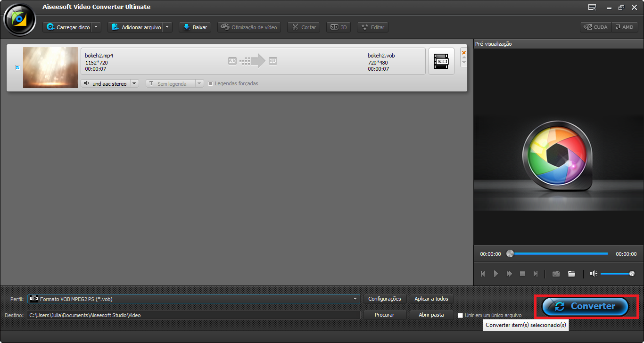Click the VOB output format thumbnail
Image resolution: width=644 pixels, height=343 pixels.
pyautogui.click(x=441, y=61)
